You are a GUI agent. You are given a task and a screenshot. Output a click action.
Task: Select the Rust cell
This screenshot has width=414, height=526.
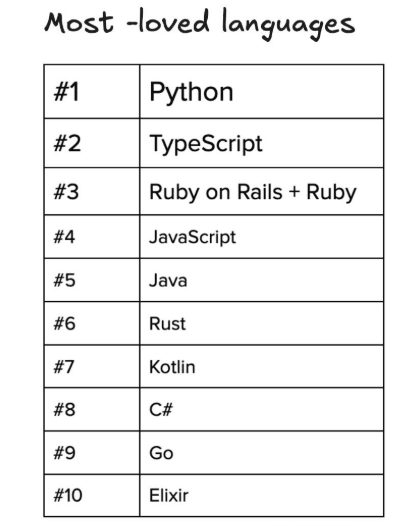tap(262, 323)
